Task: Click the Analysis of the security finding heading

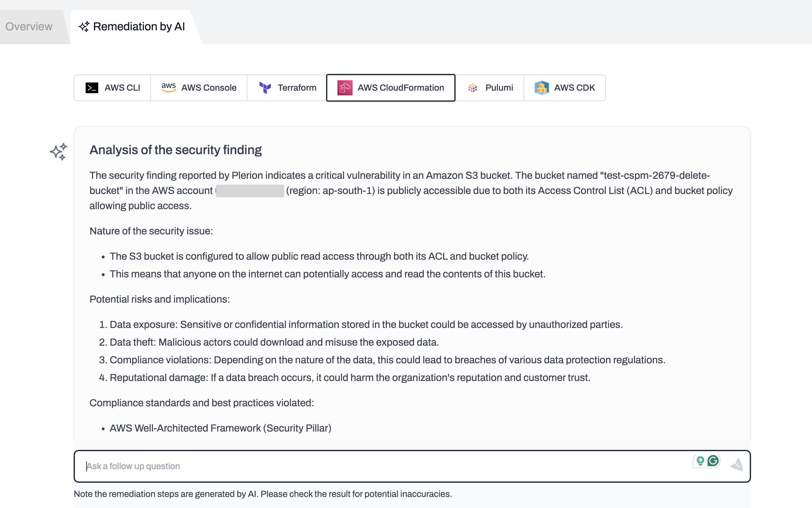Action: [x=175, y=150]
